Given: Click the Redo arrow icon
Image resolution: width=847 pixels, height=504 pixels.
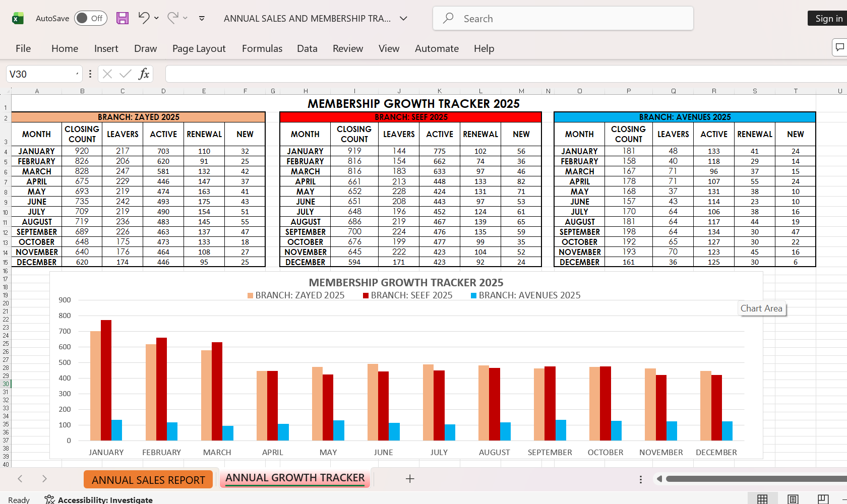Looking at the screenshot, I should point(173,18).
